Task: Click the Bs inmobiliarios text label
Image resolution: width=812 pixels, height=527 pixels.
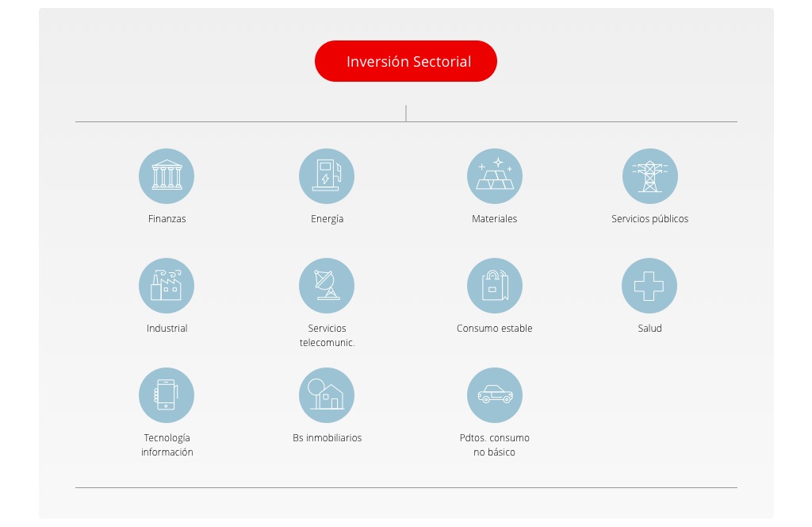Action: coord(327,438)
